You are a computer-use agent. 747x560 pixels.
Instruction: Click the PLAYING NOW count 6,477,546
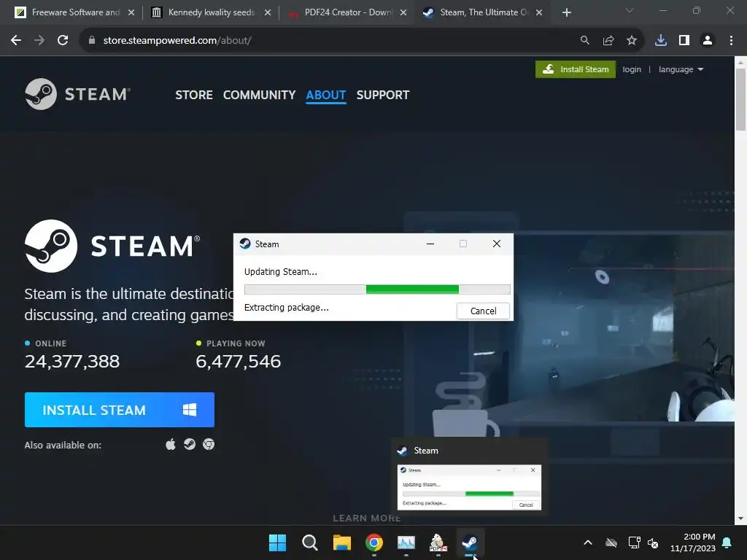[239, 361]
